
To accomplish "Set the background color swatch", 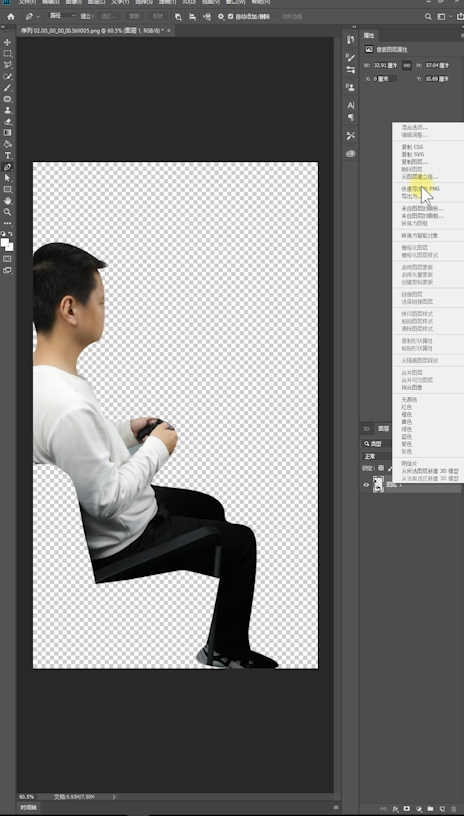I will (9, 247).
